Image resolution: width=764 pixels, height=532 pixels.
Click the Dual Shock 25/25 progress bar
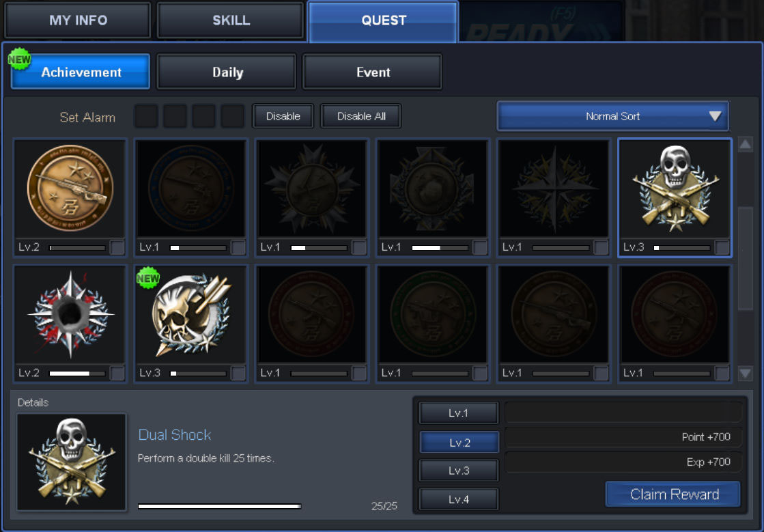220,506
